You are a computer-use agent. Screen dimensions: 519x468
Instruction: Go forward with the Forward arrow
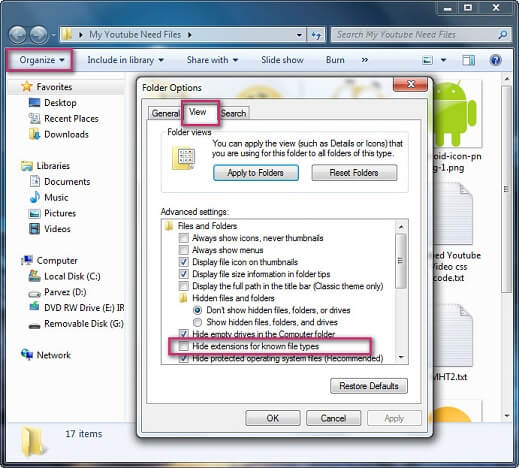pos(39,35)
